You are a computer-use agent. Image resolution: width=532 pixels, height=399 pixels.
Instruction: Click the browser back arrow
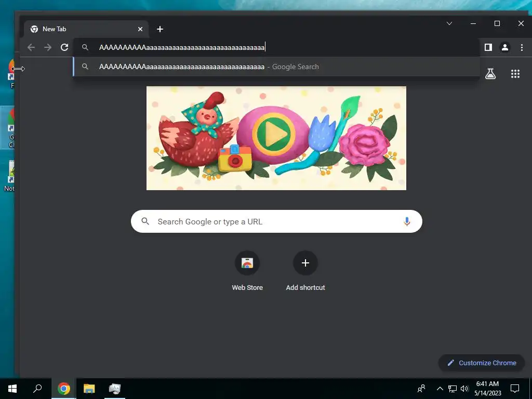point(31,47)
